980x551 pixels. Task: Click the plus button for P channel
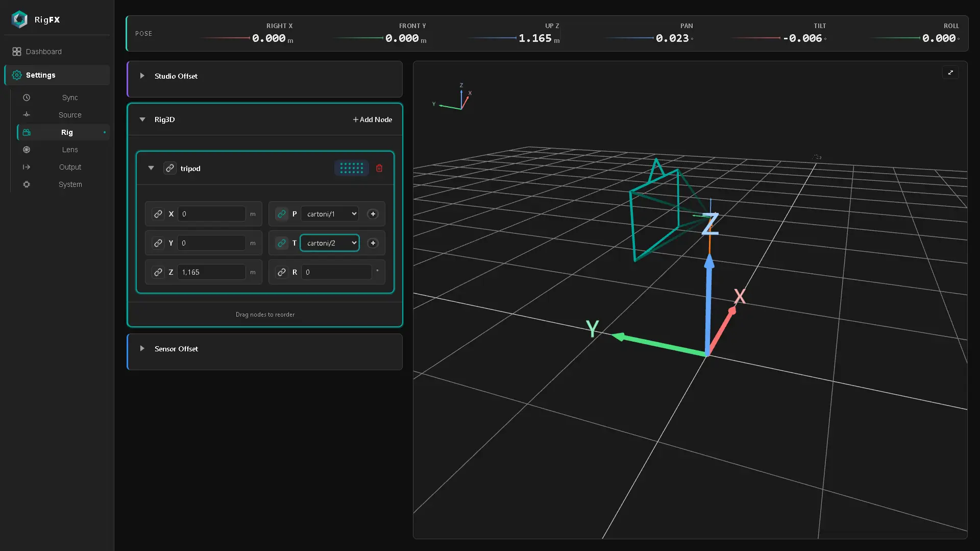point(373,214)
